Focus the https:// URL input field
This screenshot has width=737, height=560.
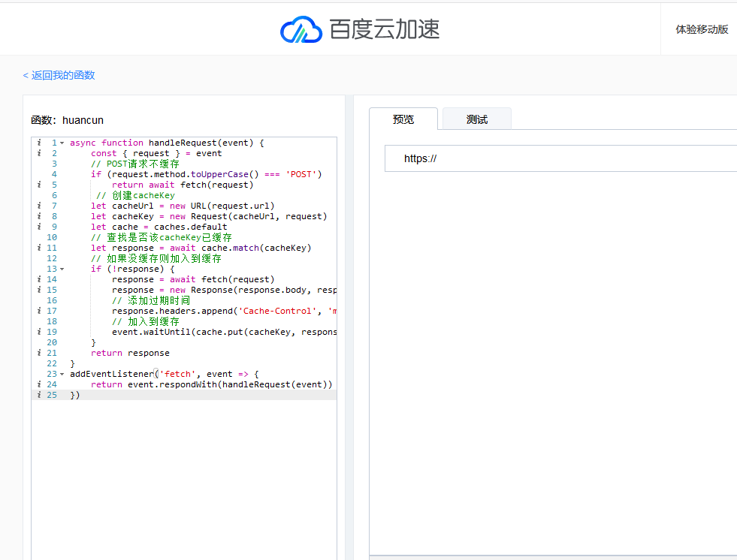(563, 158)
